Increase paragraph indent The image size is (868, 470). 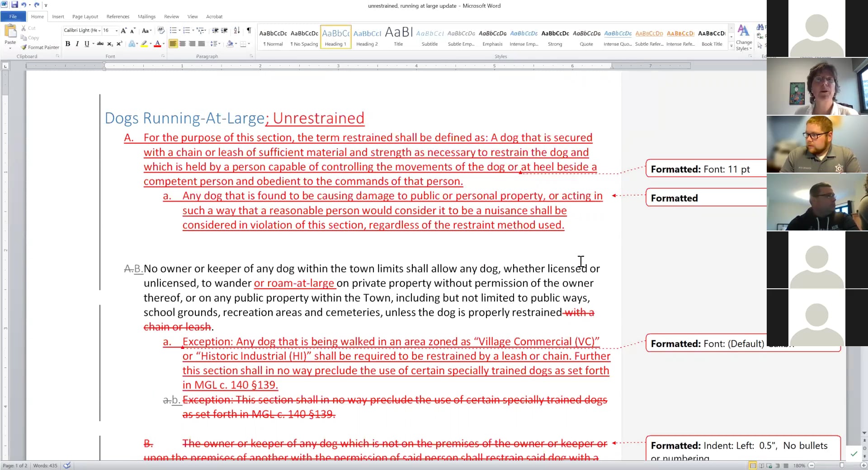click(x=224, y=31)
